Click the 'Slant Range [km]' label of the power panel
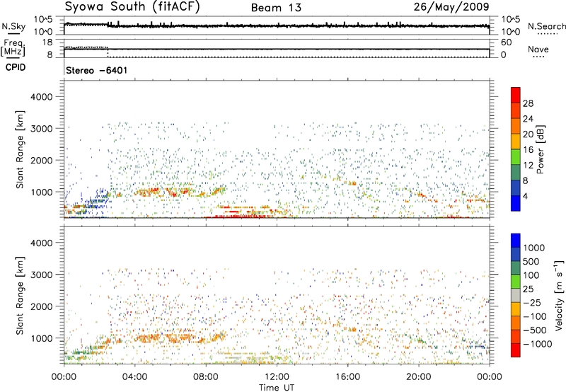 point(20,149)
